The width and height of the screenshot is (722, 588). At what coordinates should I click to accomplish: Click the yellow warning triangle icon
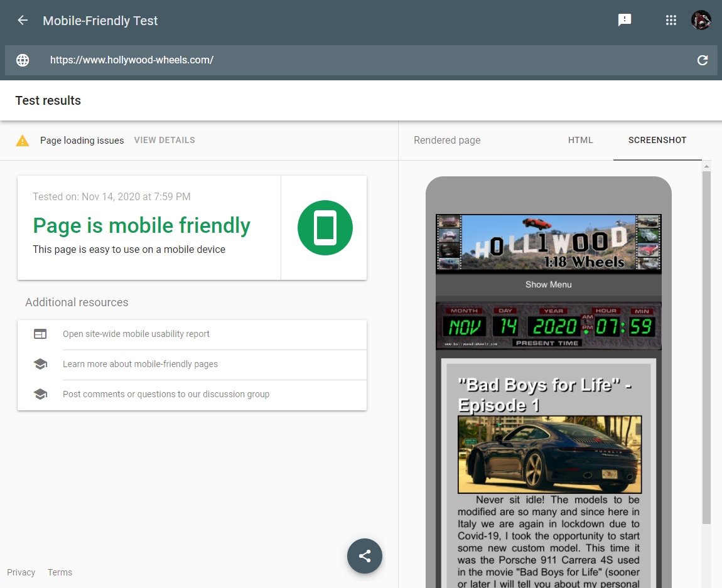(23, 141)
